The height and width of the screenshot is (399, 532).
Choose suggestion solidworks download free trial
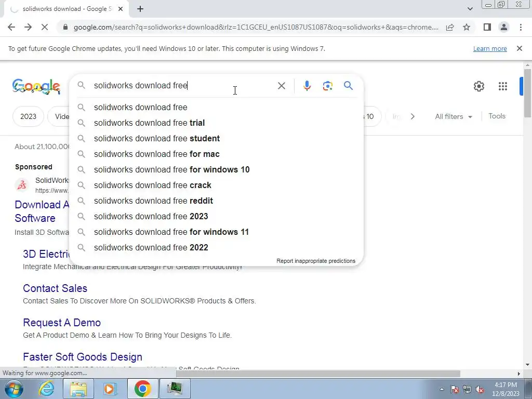pos(217,123)
